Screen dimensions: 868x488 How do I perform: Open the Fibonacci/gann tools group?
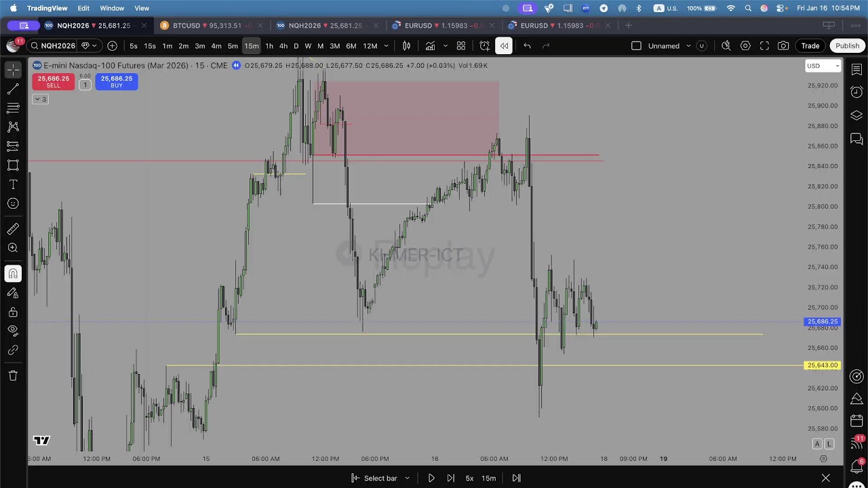(x=13, y=108)
